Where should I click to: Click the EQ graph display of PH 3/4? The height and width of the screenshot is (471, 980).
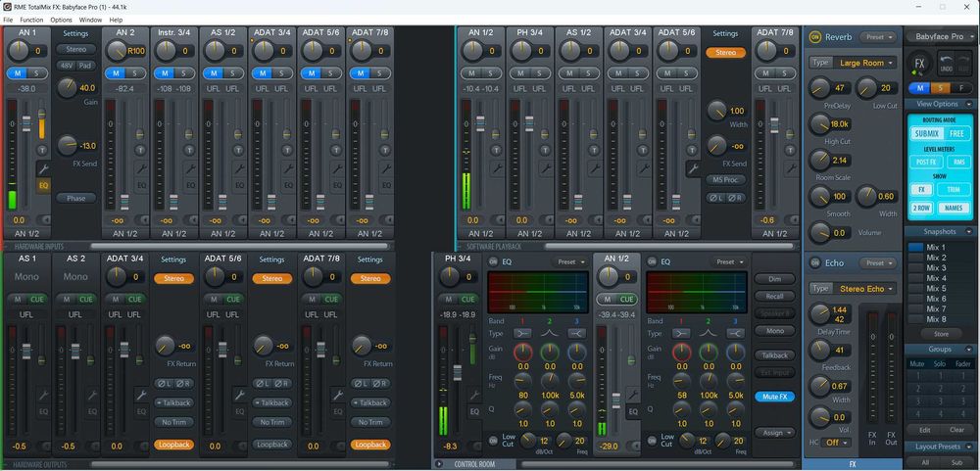pos(538,293)
